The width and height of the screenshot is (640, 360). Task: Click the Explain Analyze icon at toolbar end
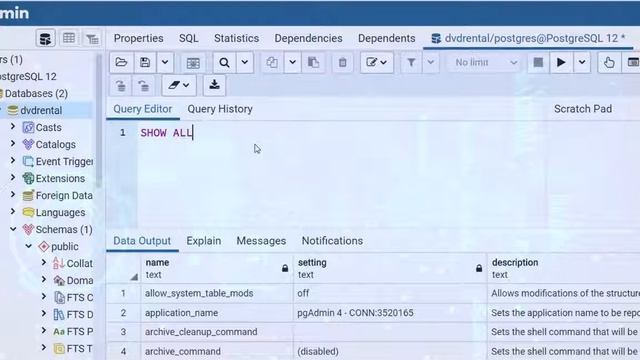coord(632,62)
